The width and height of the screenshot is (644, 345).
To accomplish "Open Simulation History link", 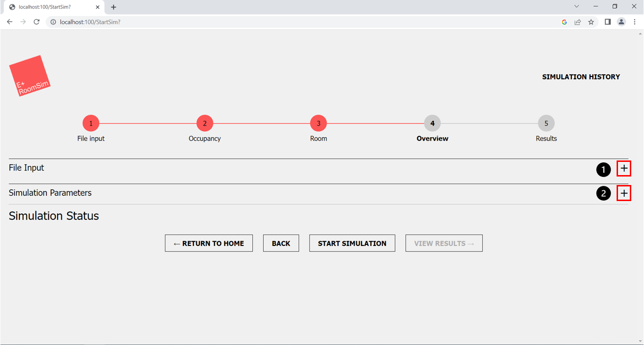I will click(x=581, y=77).
